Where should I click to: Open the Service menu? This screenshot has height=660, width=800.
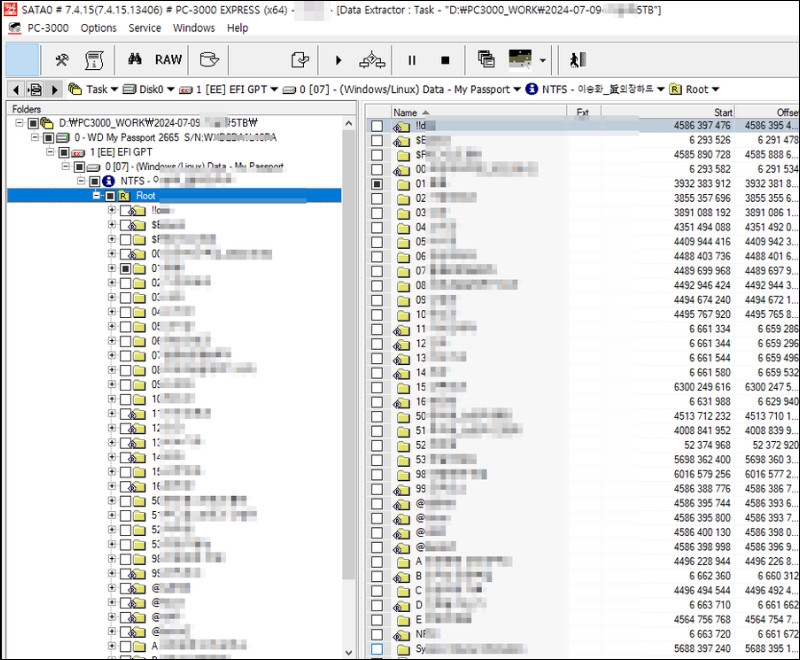pos(145,28)
